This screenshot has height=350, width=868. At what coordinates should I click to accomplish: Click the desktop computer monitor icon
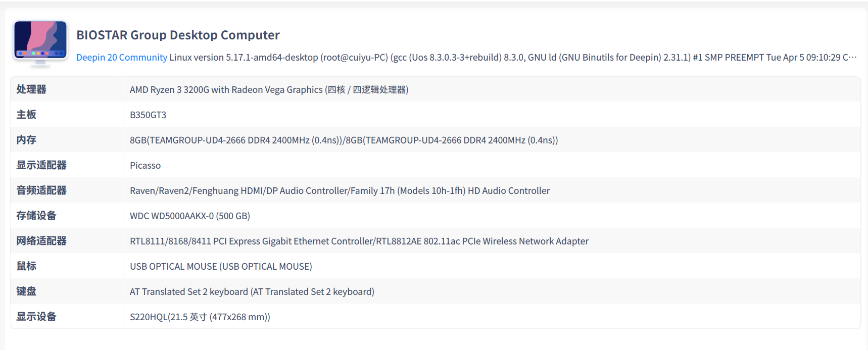[x=40, y=42]
